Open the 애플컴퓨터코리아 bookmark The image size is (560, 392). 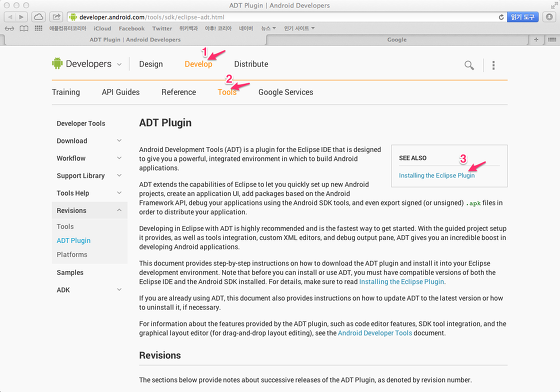(68, 28)
